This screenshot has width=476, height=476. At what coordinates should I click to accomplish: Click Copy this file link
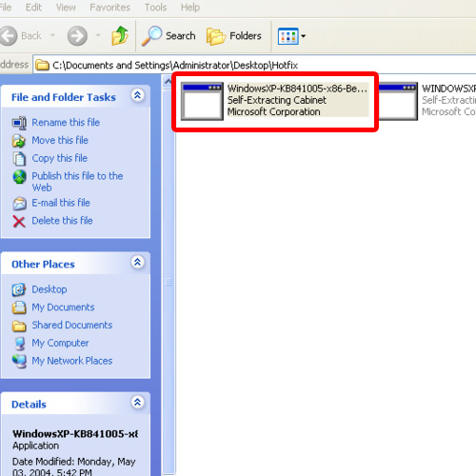60,158
